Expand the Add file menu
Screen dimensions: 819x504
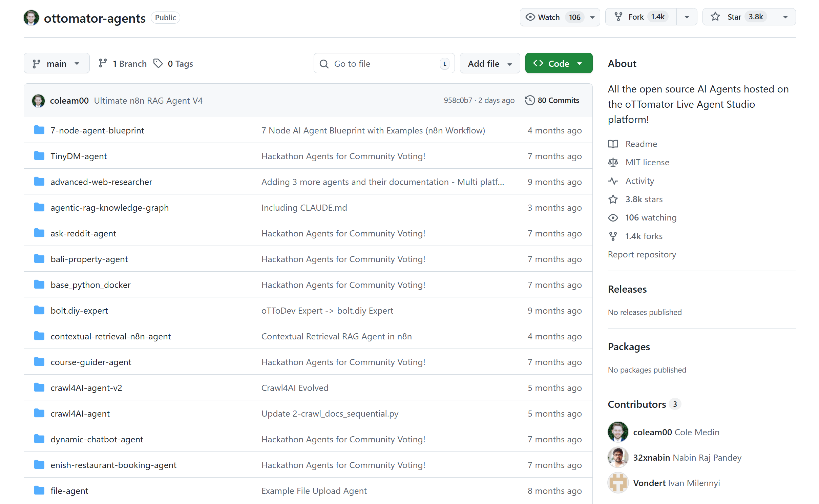(489, 63)
